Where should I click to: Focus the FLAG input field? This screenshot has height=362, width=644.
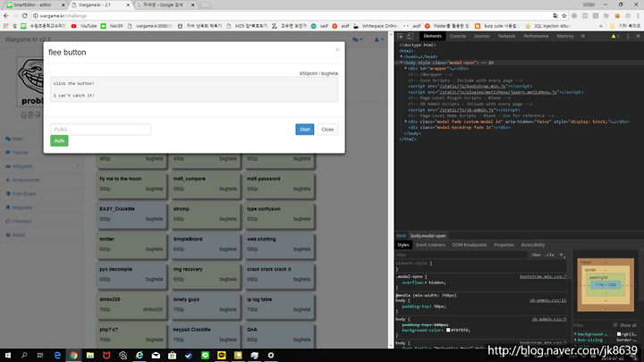(100, 130)
